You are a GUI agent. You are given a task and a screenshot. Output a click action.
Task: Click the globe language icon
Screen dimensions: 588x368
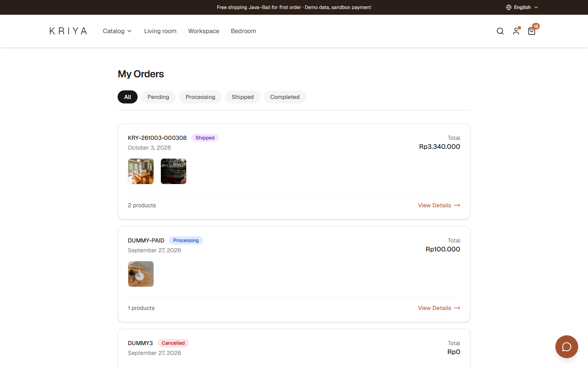pyautogui.click(x=509, y=7)
